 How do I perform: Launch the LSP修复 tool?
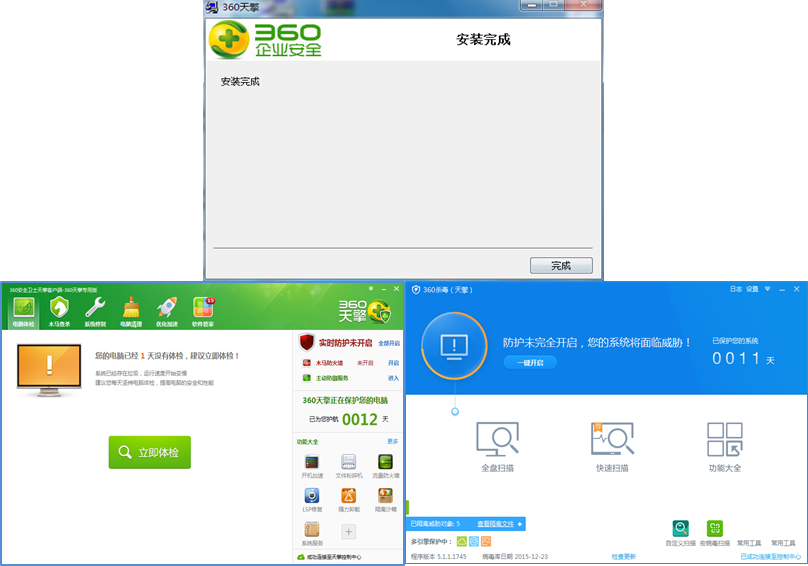[312, 498]
